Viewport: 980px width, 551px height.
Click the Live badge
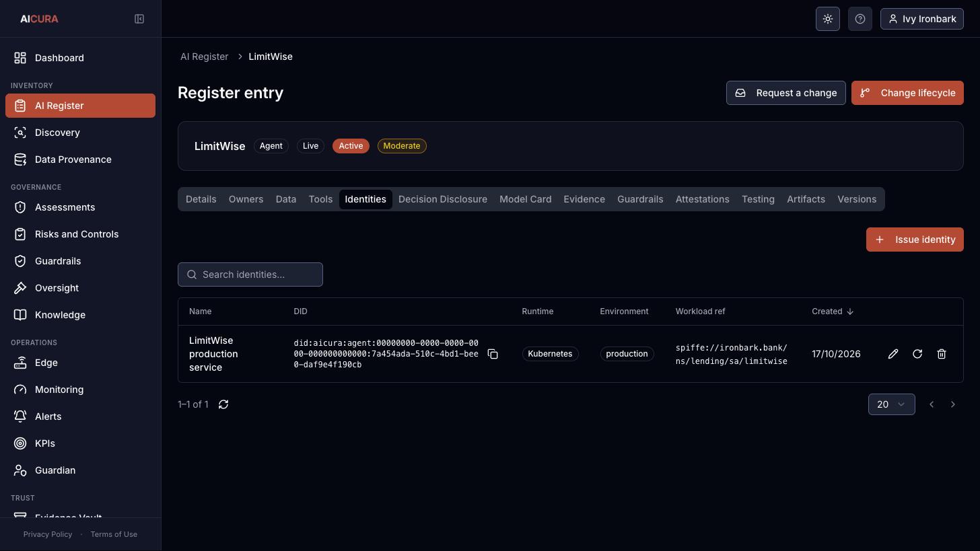pyautogui.click(x=310, y=146)
